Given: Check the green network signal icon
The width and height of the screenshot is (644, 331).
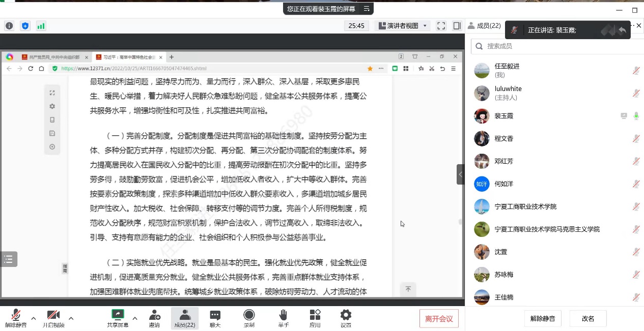Looking at the screenshot, I should tap(41, 26).
